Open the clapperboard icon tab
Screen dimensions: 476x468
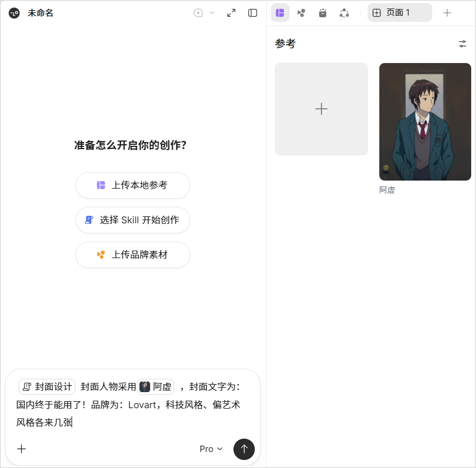(323, 13)
